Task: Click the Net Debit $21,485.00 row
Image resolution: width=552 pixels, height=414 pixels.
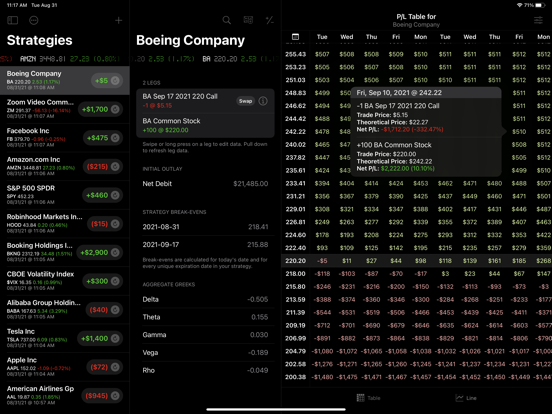Action: click(205, 184)
